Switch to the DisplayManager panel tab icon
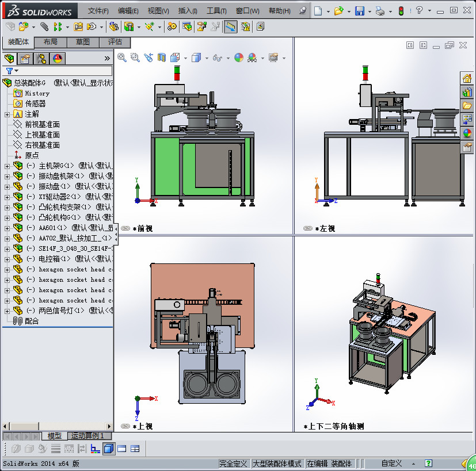Viewport: 476px width, 471px height. (58, 59)
